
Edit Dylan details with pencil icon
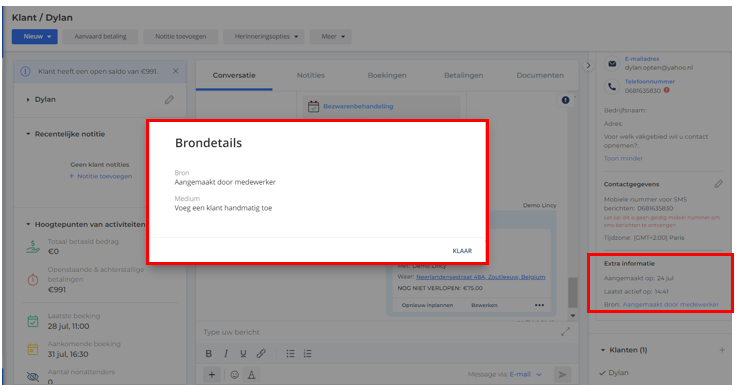click(169, 99)
